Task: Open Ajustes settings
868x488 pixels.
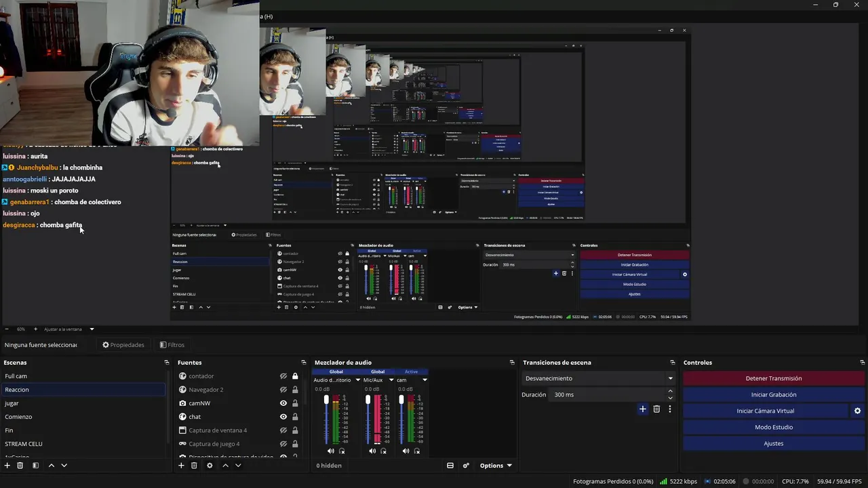Action: tap(774, 443)
